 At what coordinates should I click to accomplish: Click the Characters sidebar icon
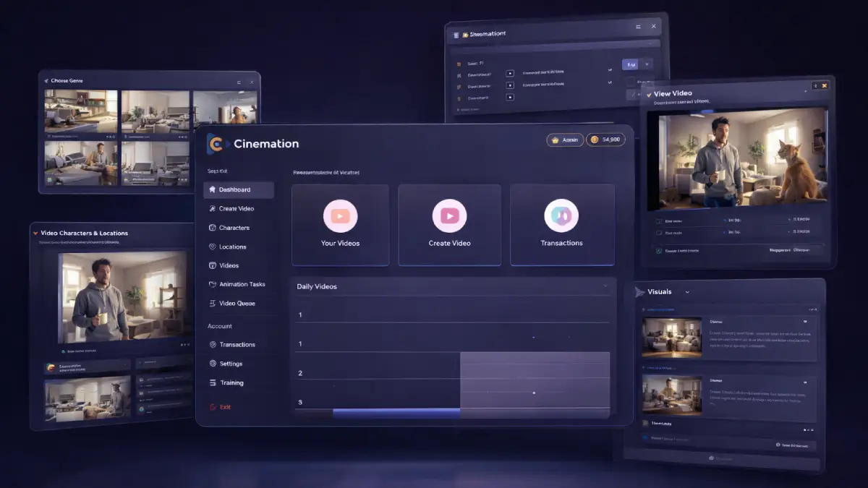[x=213, y=228]
